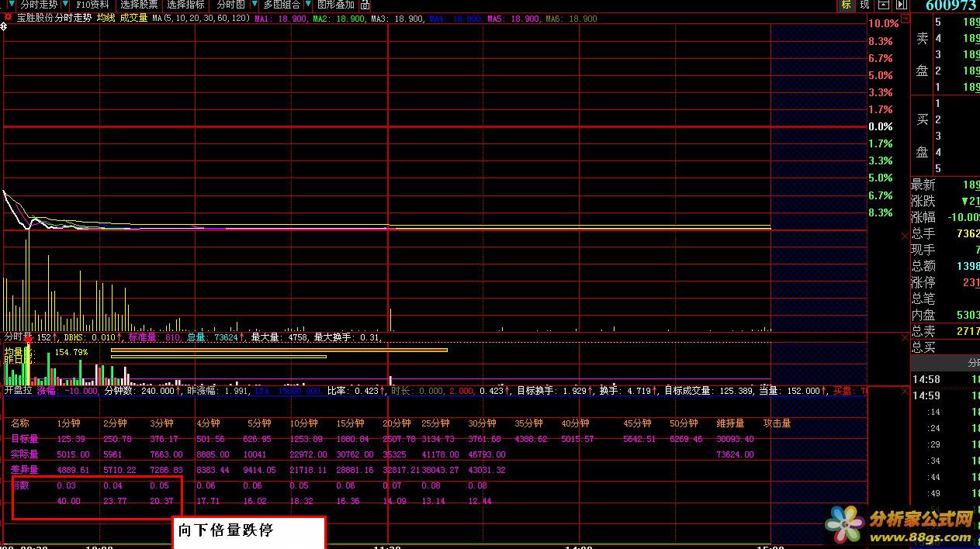This screenshot has width=980, height=549.
Task: Switch to 分时图 view
Action: (231, 5)
